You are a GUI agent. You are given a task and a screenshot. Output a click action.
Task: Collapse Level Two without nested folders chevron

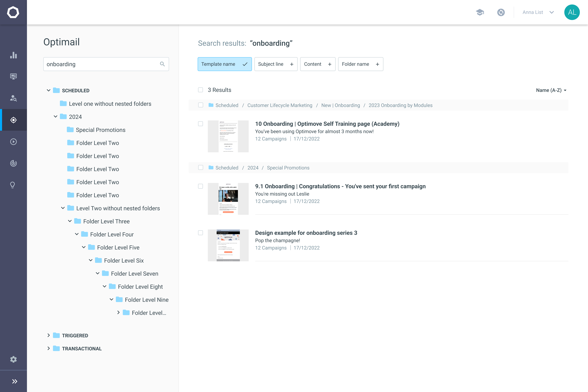pos(63,208)
